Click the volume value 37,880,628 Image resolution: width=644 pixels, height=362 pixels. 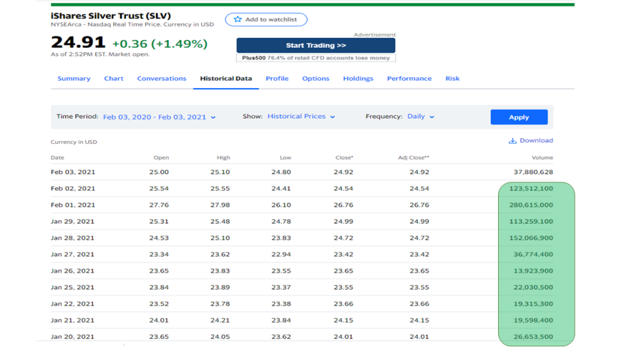(533, 172)
